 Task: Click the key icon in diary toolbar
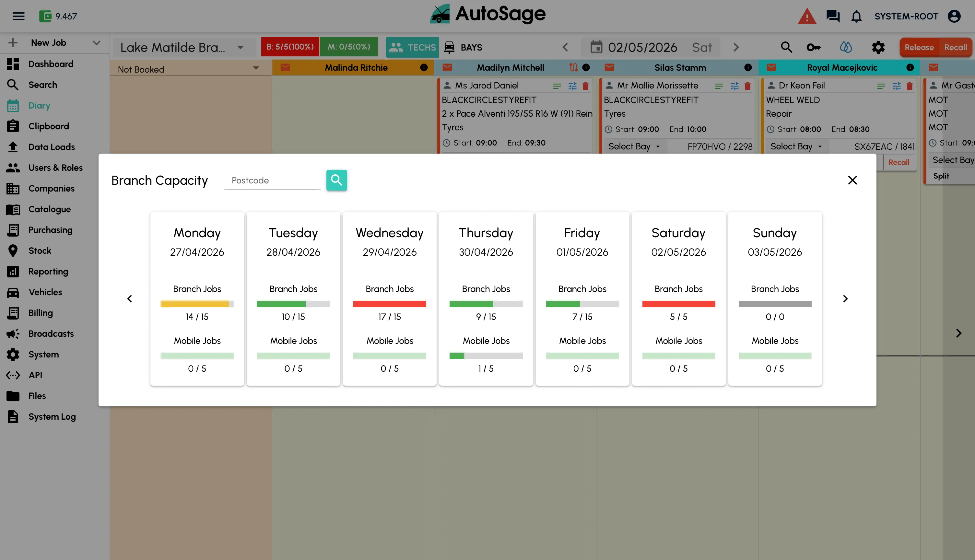pos(814,47)
